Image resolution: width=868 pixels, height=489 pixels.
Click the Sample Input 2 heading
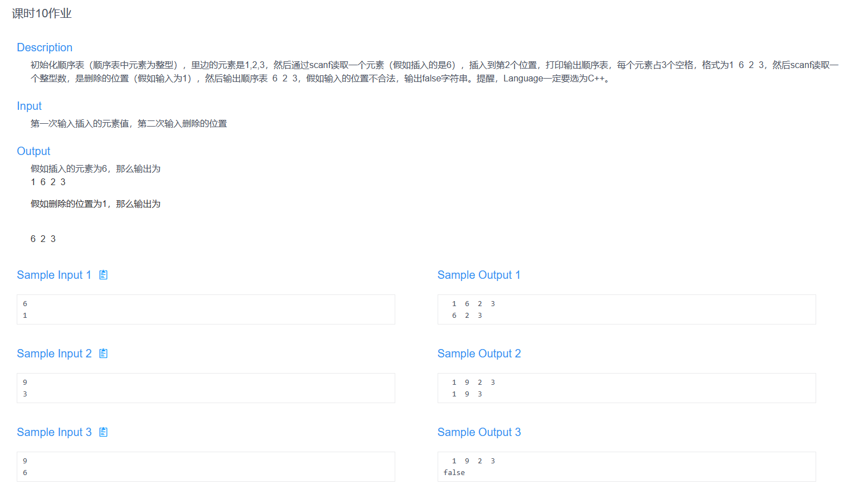pyautogui.click(x=54, y=354)
